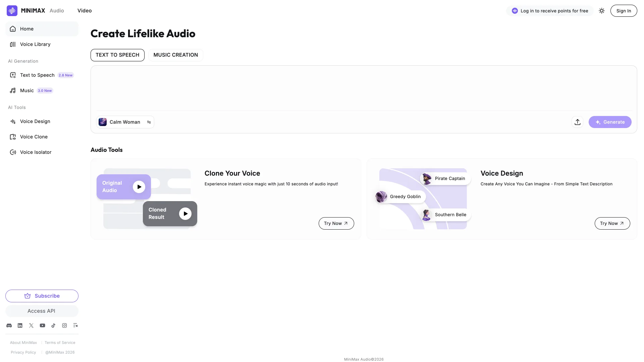Click Try Now on Clone Your Voice
The image size is (644, 362).
tap(336, 224)
